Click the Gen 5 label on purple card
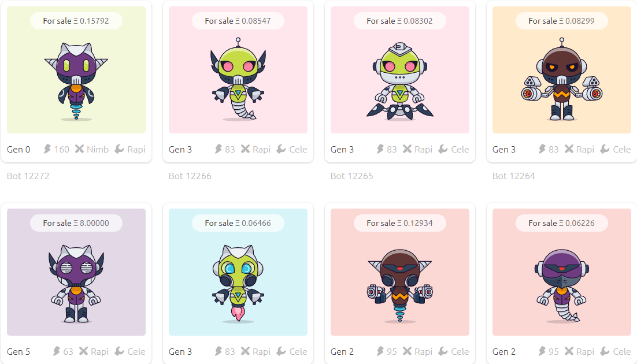637x364 pixels. click(18, 351)
